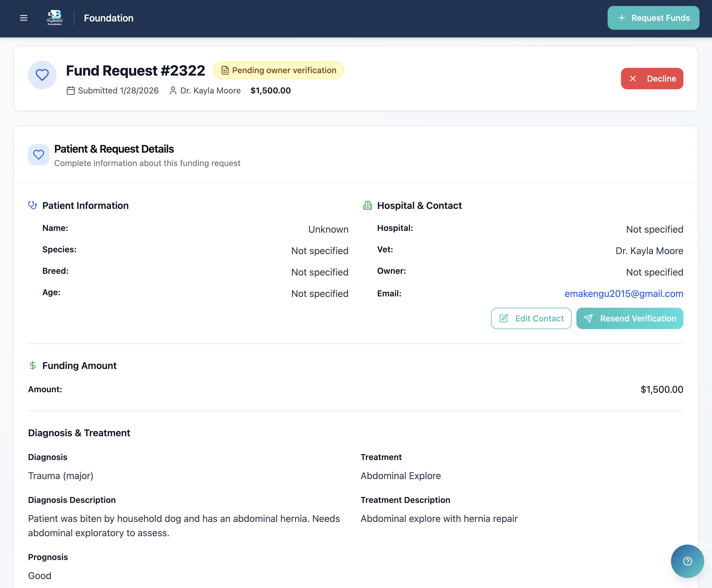Click the myBalto Foundation logo
Screen dimensions: 712x588
tap(55, 18)
